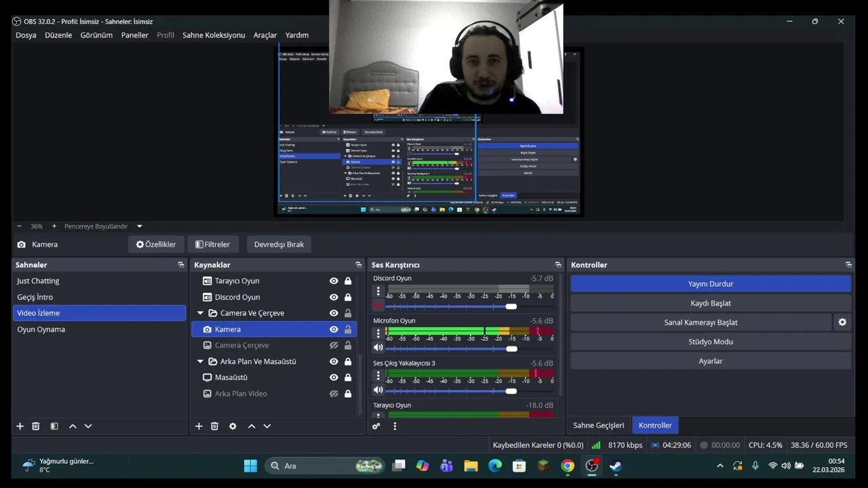Remove selected source with trash icon
The image size is (868, 488).
pos(214,426)
